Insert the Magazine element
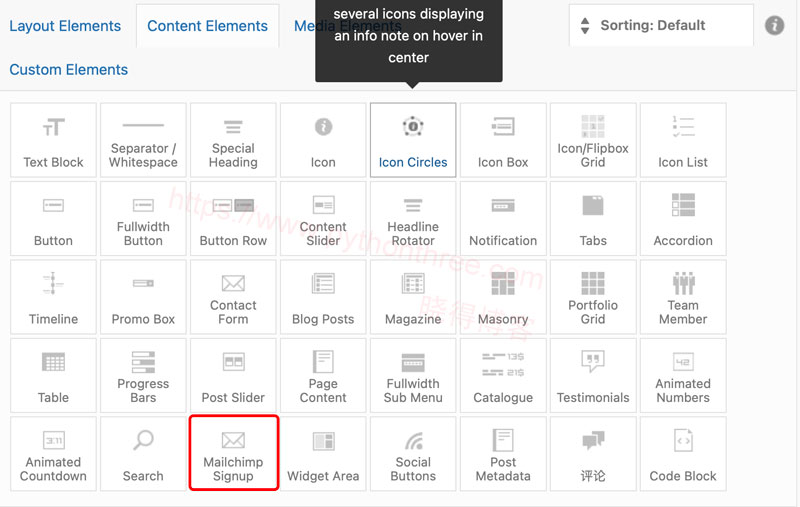This screenshot has width=800, height=507. tap(413, 297)
